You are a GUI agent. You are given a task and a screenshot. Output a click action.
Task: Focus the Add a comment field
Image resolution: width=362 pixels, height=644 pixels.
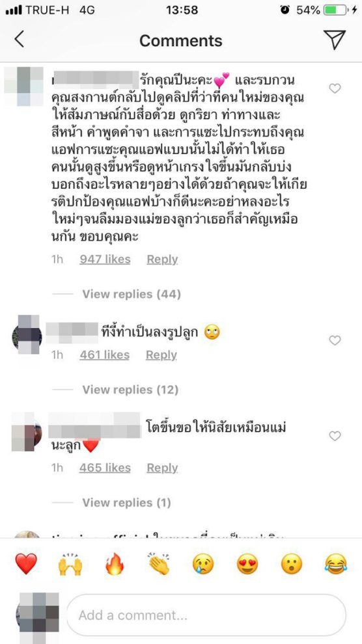[x=206, y=615]
